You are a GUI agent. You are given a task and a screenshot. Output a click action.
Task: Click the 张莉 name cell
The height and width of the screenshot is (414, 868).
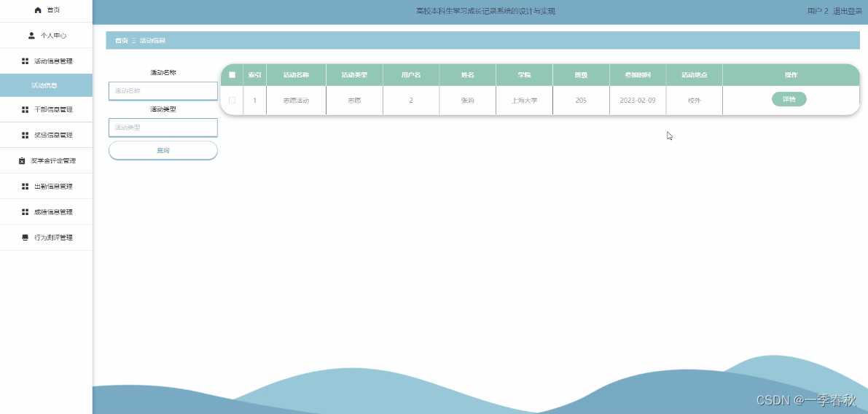[468, 101]
